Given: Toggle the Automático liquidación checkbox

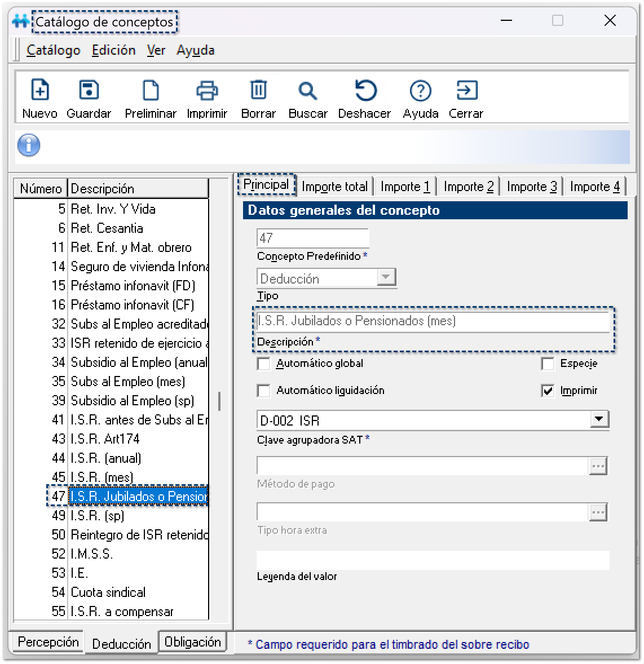Looking at the screenshot, I should 264,391.
